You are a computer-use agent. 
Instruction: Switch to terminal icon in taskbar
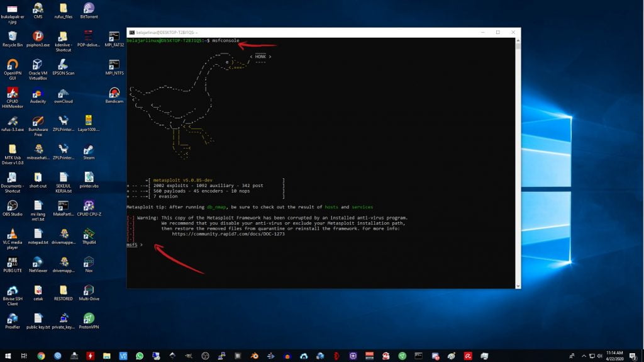click(x=418, y=356)
